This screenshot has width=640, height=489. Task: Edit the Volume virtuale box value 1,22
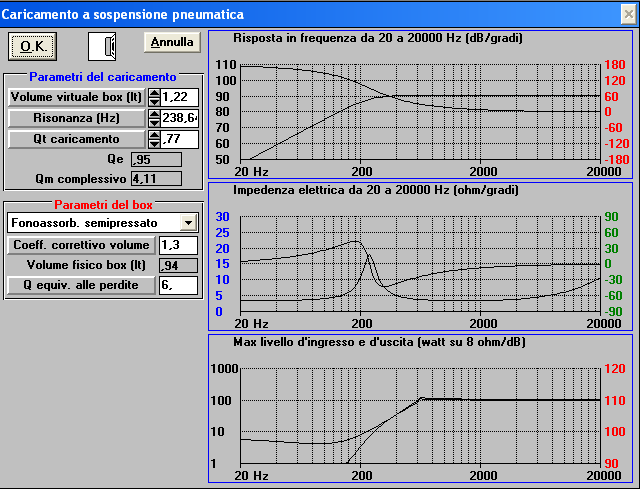tap(180, 97)
